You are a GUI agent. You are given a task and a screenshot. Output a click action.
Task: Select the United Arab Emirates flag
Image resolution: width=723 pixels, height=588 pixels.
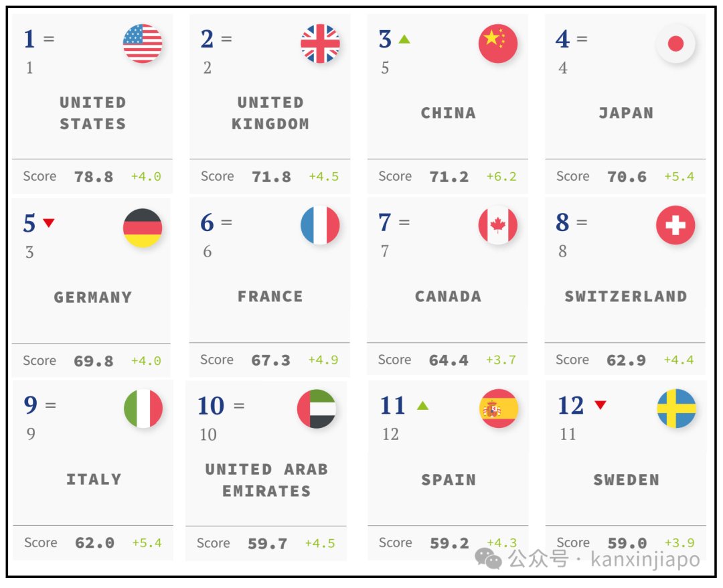pos(317,409)
